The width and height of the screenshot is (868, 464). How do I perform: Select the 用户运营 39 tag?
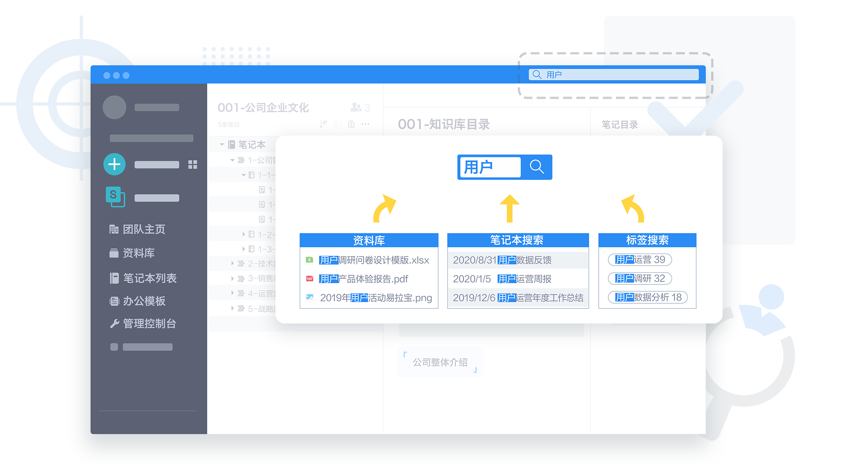(x=640, y=260)
